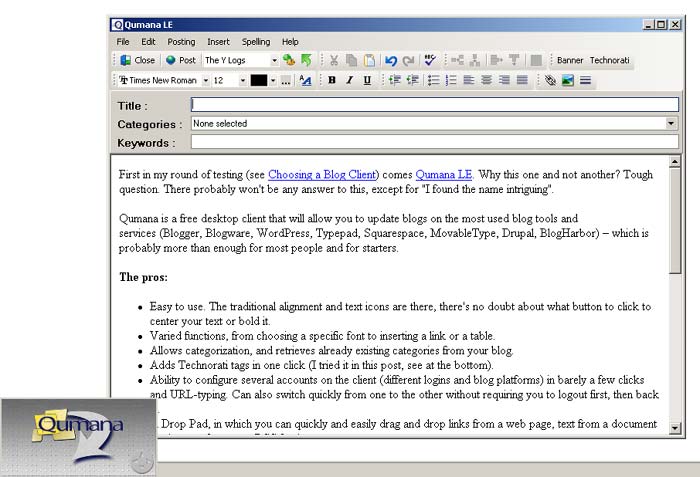This screenshot has height=477, width=700.
Task: Click the vertical scrollbar thumb
Action: point(675,221)
